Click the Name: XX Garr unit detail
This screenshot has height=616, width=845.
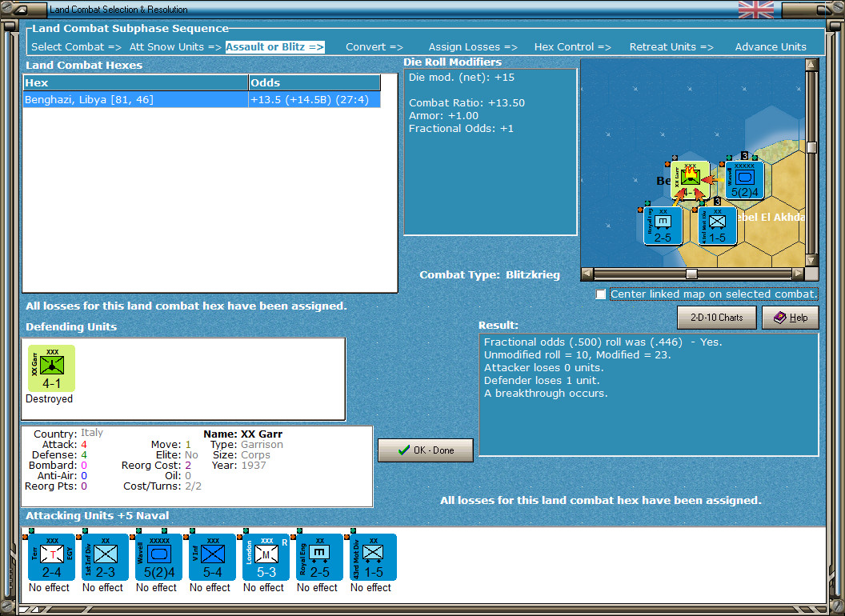click(243, 434)
